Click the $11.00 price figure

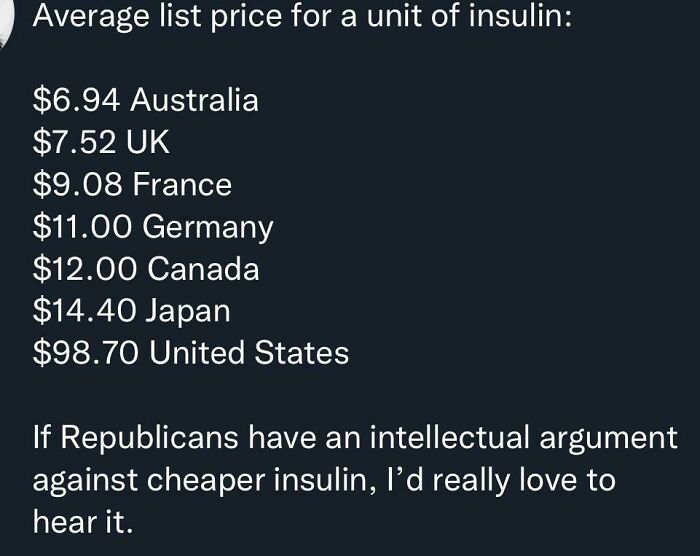(83, 227)
